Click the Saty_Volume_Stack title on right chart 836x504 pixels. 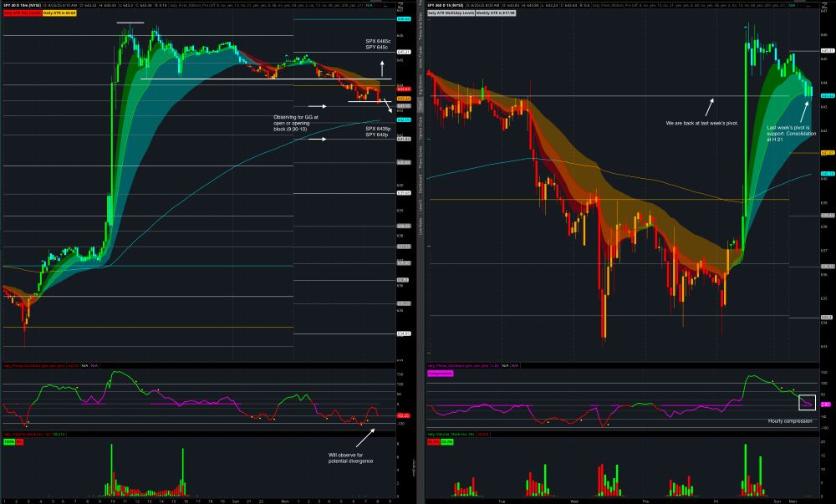pyautogui.click(x=451, y=434)
